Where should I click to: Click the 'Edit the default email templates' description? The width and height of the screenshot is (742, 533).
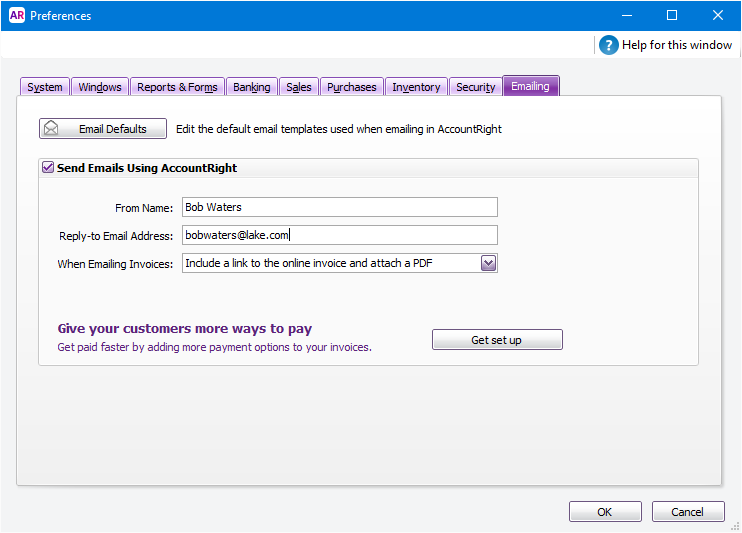tap(339, 129)
